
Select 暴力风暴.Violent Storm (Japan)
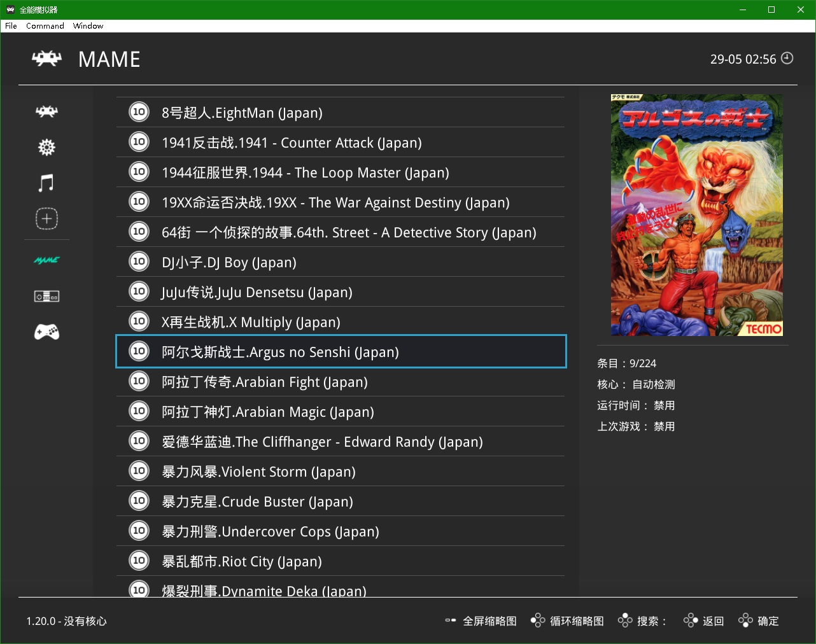pyautogui.click(x=341, y=471)
